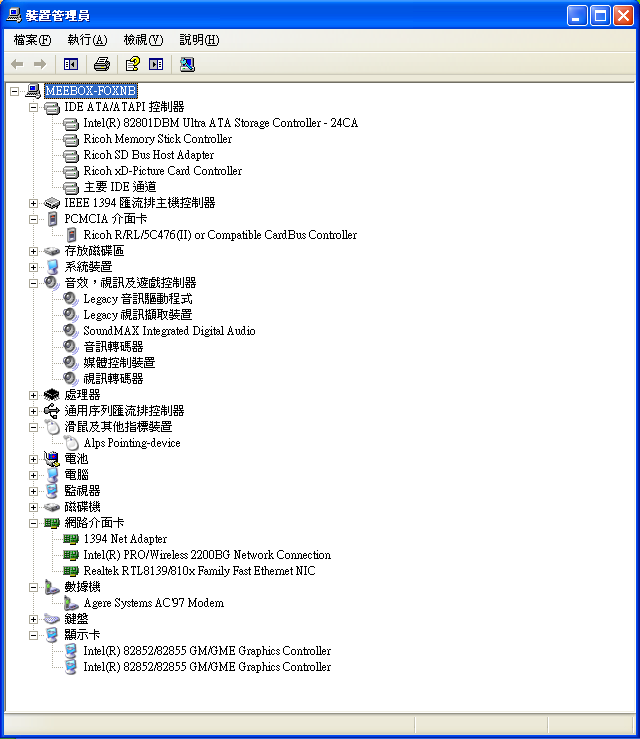Select Ricoh Memory Stick Controller
The height and width of the screenshot is (739, 640).
coord(157,139)
